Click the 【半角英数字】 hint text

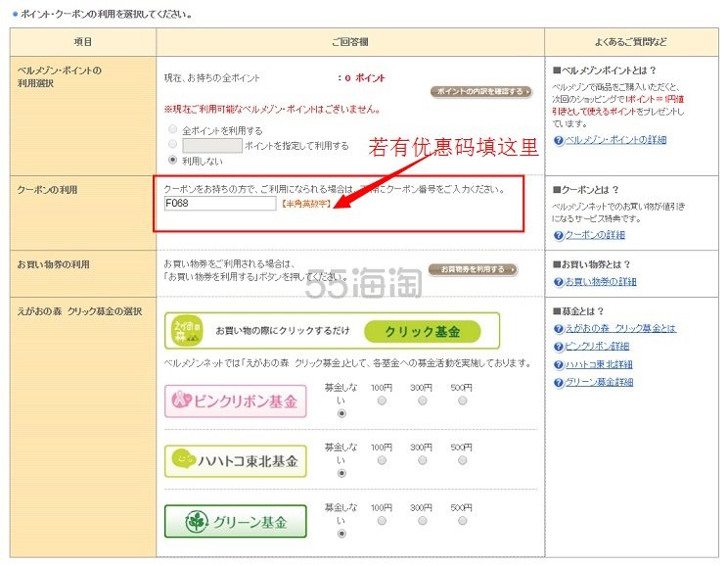(x=306, y=204)
